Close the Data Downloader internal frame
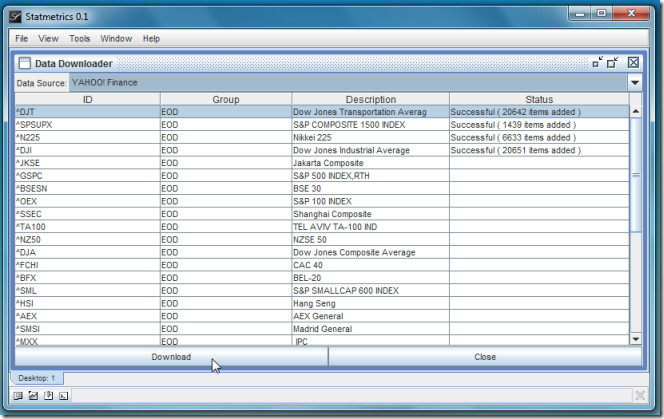The image size is (664, 419). 633,63
